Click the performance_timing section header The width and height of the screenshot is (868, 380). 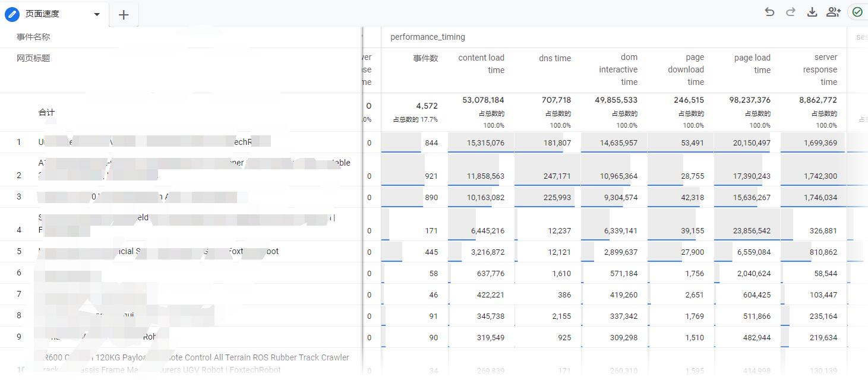pos(427,37)
